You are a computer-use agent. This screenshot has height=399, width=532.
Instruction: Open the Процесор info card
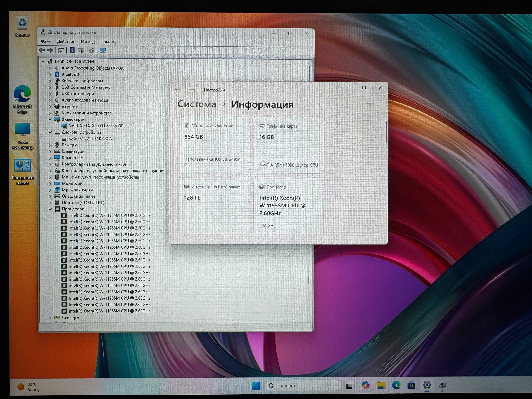[x=288, y=206]
